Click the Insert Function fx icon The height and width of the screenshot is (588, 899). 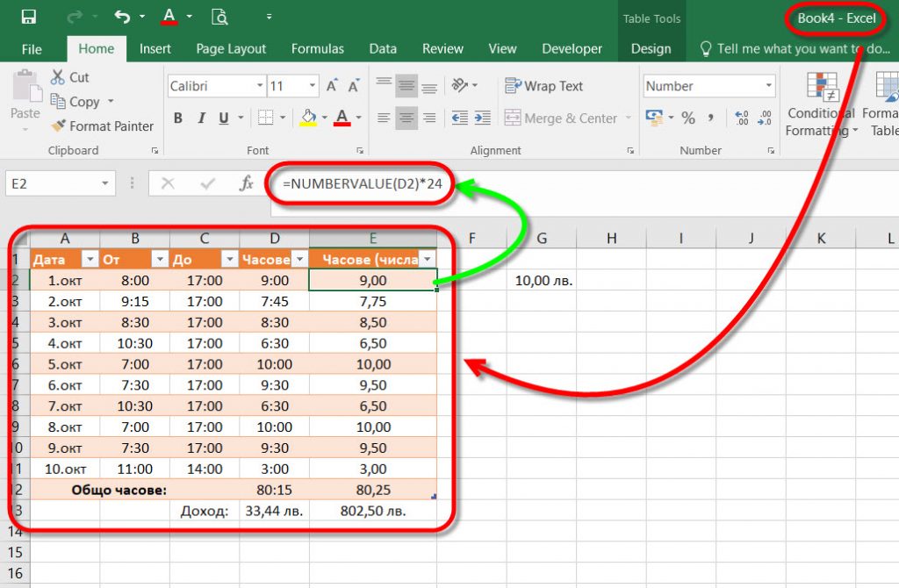247,183
